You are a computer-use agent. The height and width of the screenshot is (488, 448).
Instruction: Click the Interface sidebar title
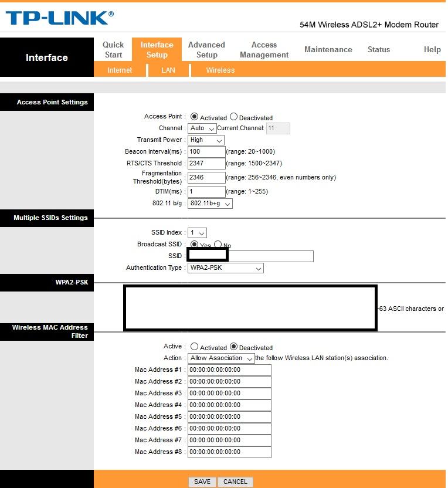pyautogui.click(x=47, y=57)
